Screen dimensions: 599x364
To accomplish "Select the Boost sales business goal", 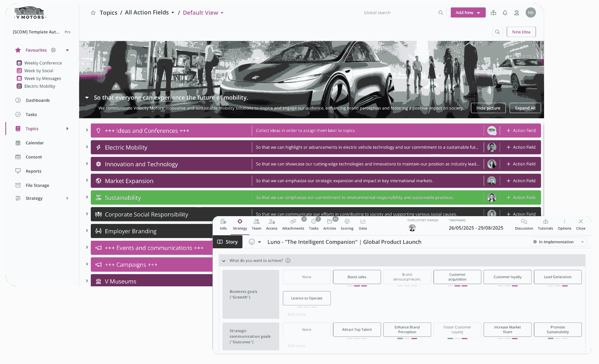I will click(x=357, y=277).
